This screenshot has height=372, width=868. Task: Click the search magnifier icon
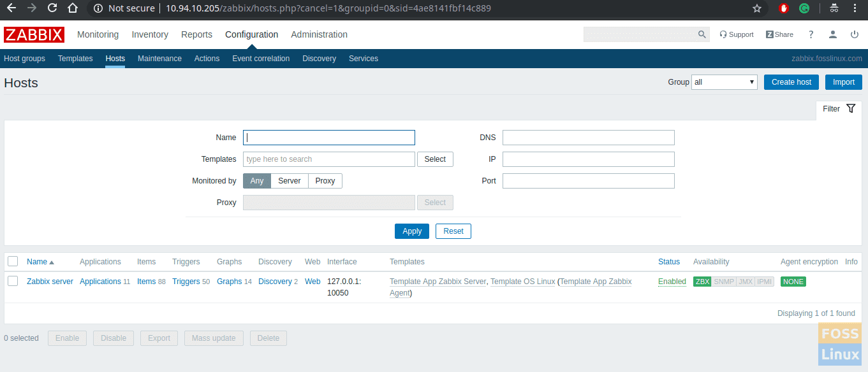click(702, 34)
